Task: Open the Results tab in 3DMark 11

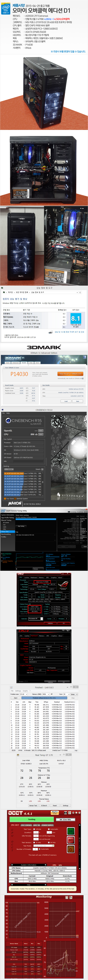Action: click(x=24, y=363)
